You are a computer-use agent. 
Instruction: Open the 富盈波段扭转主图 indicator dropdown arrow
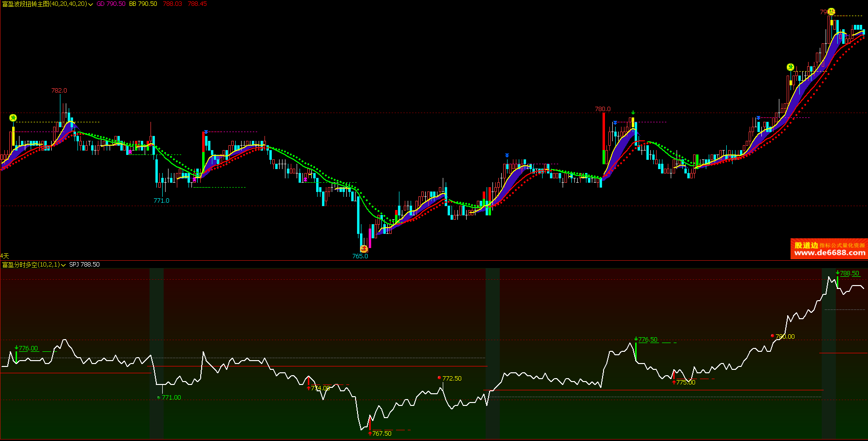click(x=91, y=4)
